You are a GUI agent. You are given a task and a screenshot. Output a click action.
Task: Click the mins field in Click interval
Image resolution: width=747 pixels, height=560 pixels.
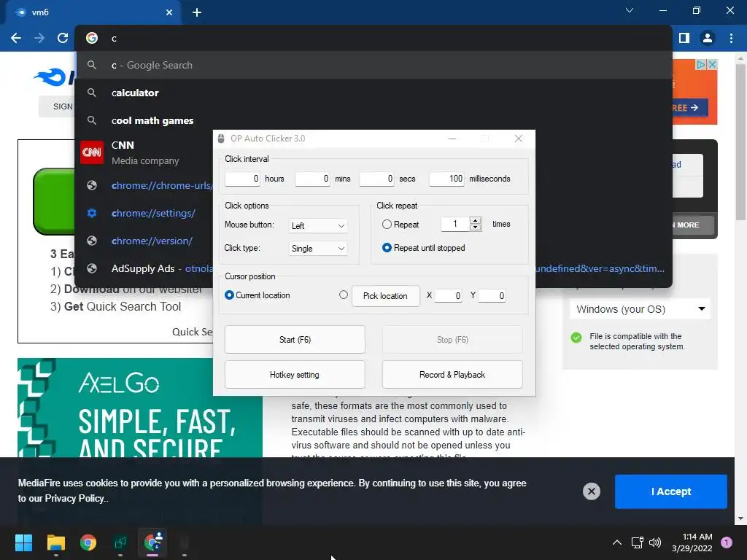click(312, 179)
